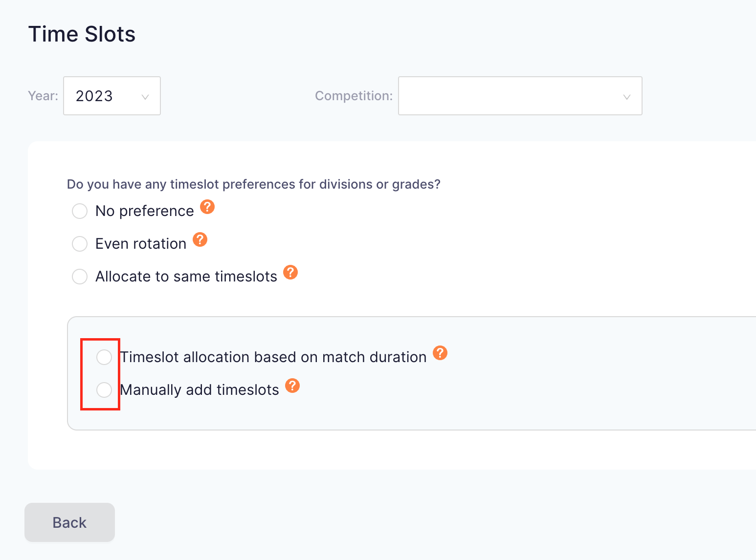Click the Time Slots page heading

(82, 34)
